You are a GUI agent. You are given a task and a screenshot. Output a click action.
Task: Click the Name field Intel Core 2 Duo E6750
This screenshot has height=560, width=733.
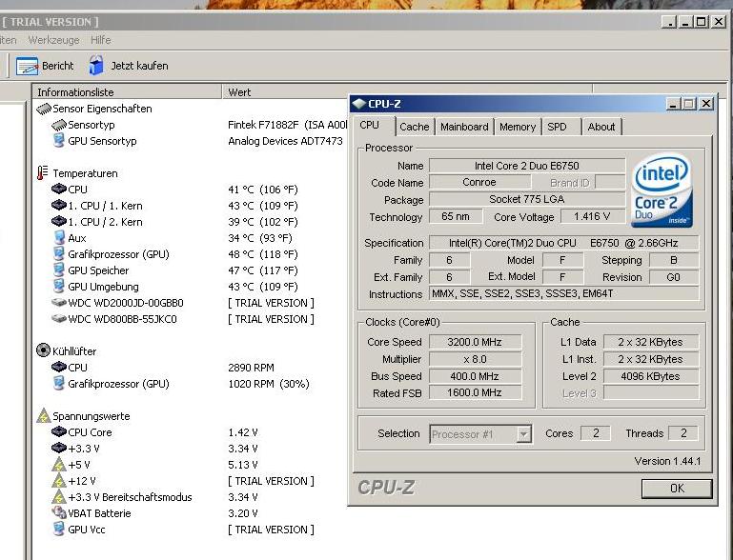pyautogui.click(x=527, y=166)
